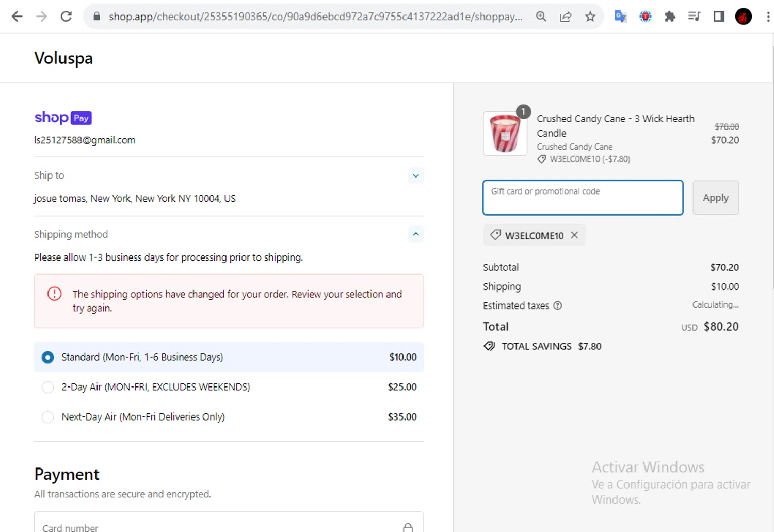Click the browser URL address bar

(x=315, y=17)
